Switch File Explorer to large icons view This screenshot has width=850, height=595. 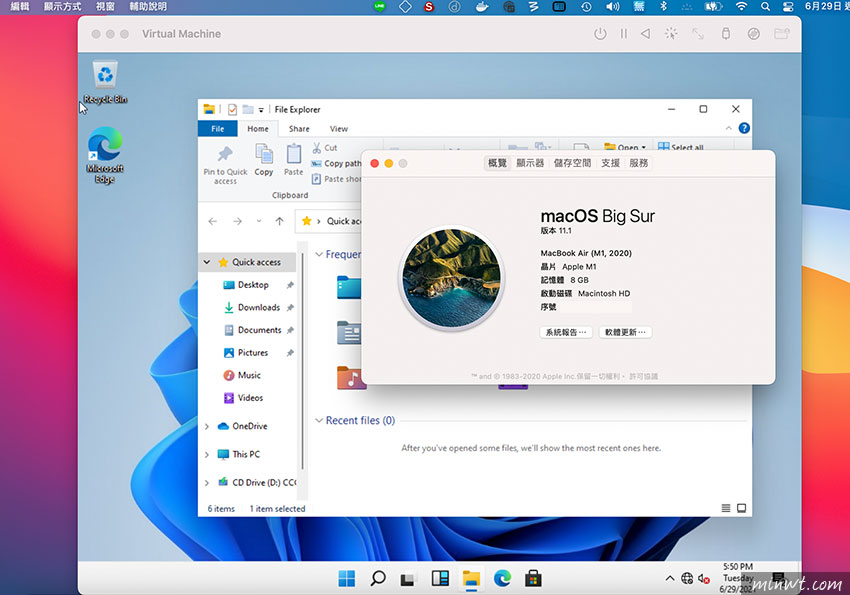click(742, 508)
